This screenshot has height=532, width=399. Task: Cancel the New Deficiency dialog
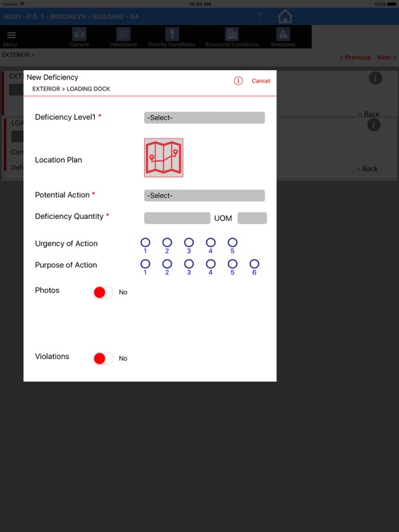click(x=261, y=81)
